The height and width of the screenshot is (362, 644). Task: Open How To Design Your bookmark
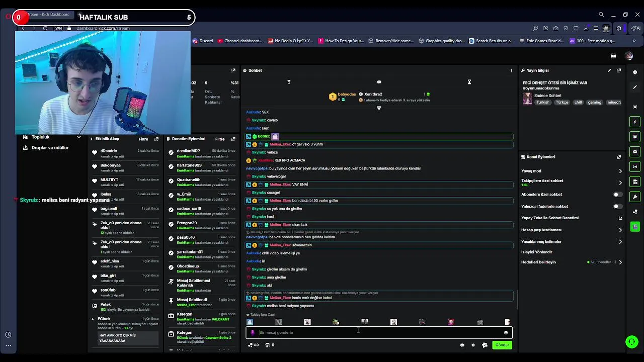pos(341,41)
